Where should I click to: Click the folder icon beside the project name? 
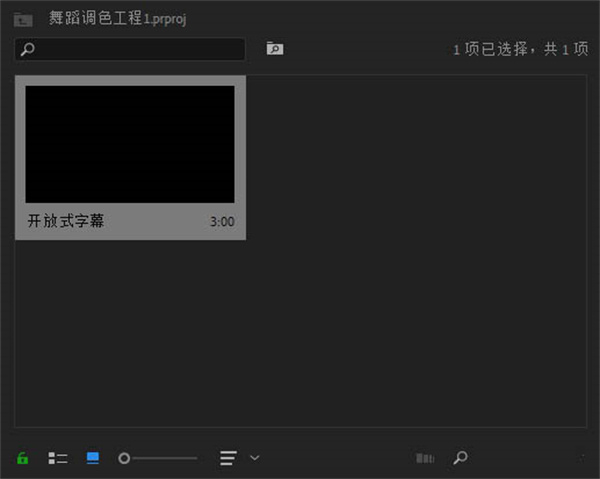point(23,19)
